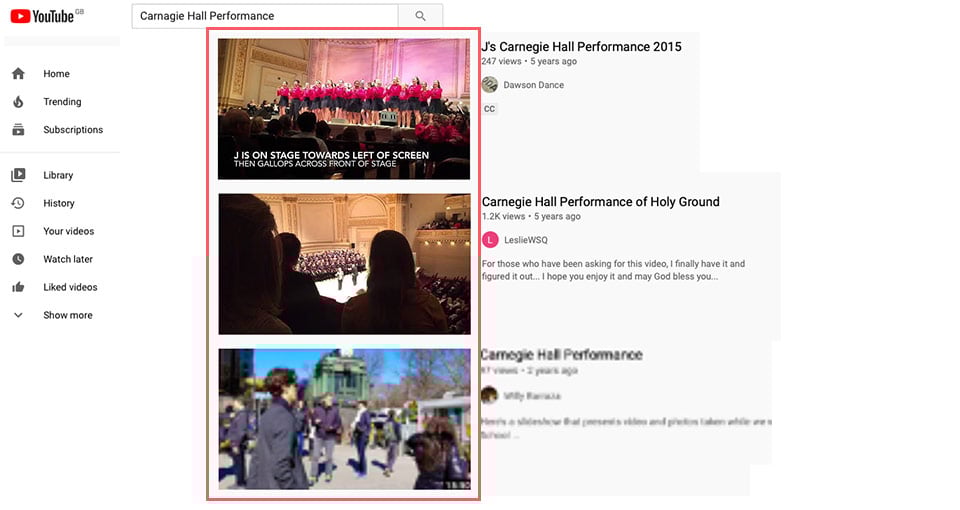Open Liked videos in sidebar
The image size is (960, 510).
tap(70, 287)
